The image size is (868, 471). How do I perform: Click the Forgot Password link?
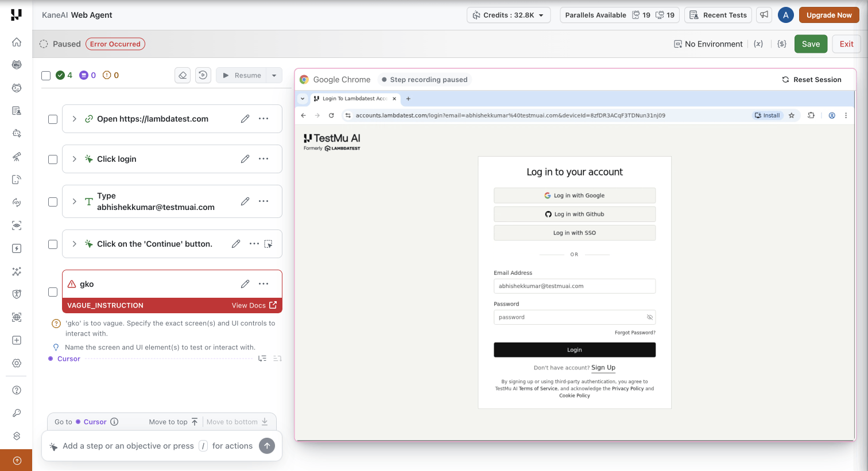(x=635, y=333)
